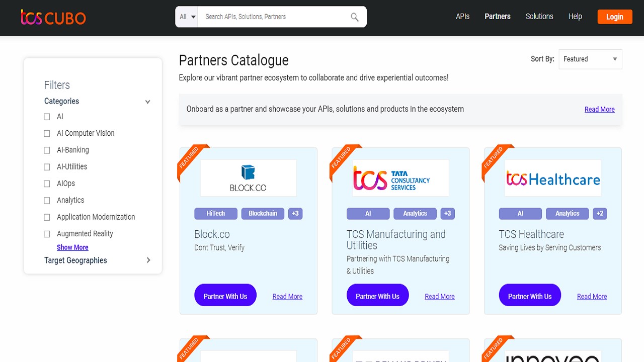Open Read More for Block.co
The image size is (644, 362).
point(287,297)
